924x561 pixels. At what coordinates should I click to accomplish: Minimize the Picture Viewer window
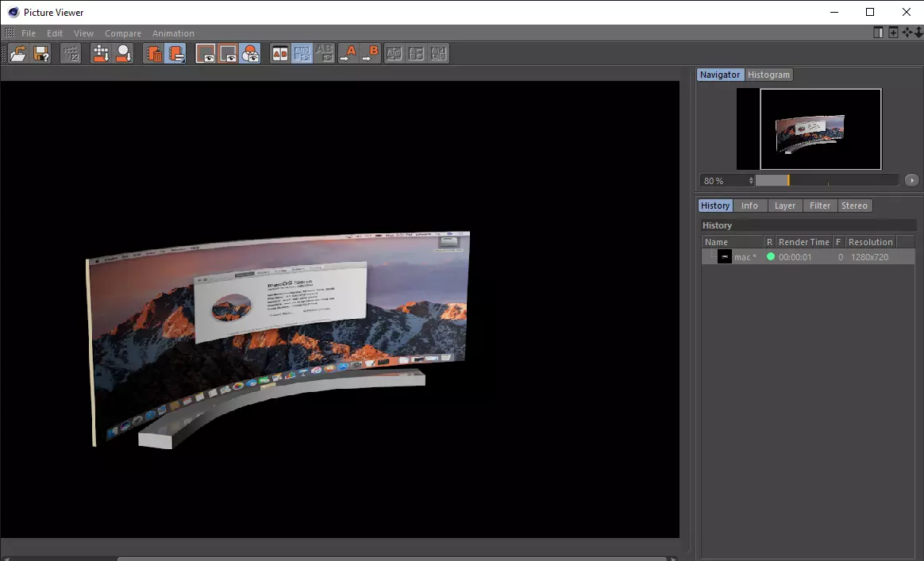pyautogui.click(x=834, y=12)
